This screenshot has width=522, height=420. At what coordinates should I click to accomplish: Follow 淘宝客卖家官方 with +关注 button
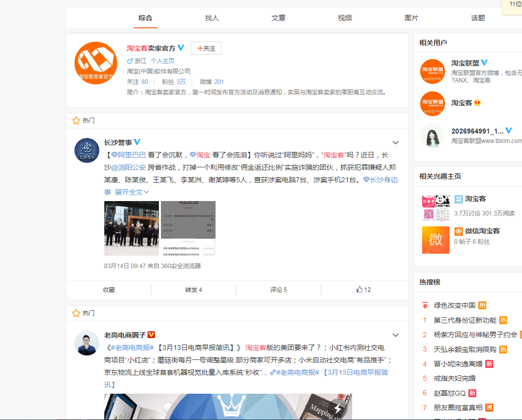tap(206, 48)
